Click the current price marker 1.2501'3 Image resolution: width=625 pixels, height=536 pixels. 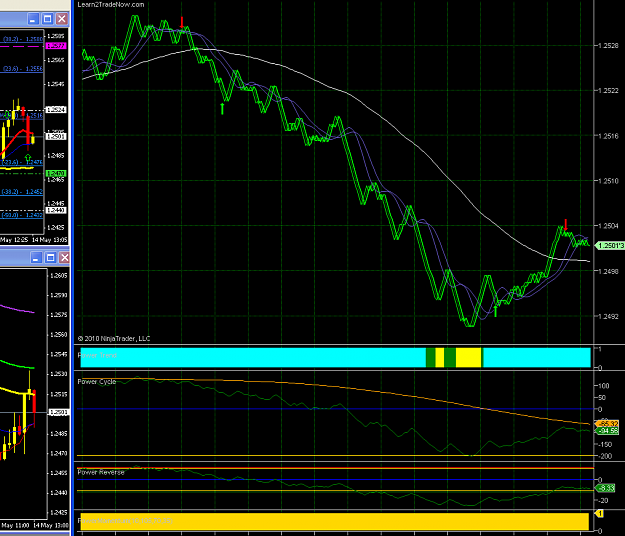tap(610, 246)
